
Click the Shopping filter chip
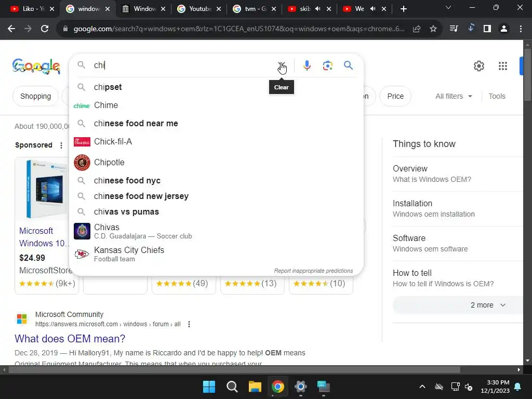(x=36, y=96)
